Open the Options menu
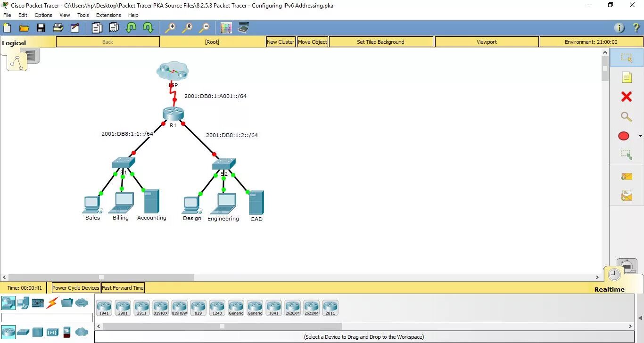 pyautogui.click(x=43, y=15)
